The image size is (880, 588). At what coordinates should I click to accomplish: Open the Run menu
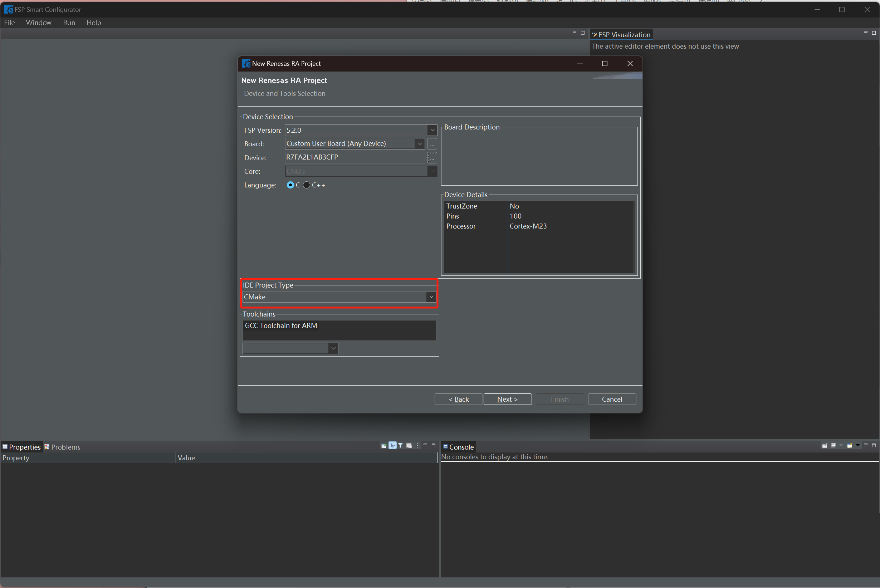[69, 23]
